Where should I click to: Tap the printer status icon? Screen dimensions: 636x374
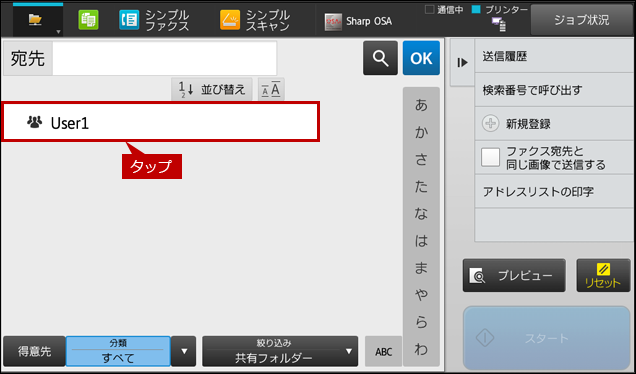coord(499,24)
